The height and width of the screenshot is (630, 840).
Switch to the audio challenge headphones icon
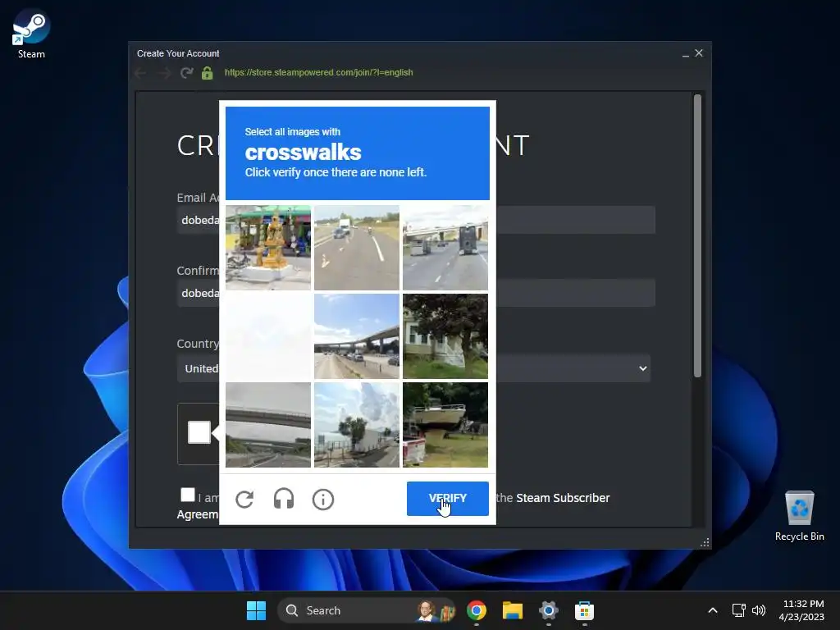[283, 499]
